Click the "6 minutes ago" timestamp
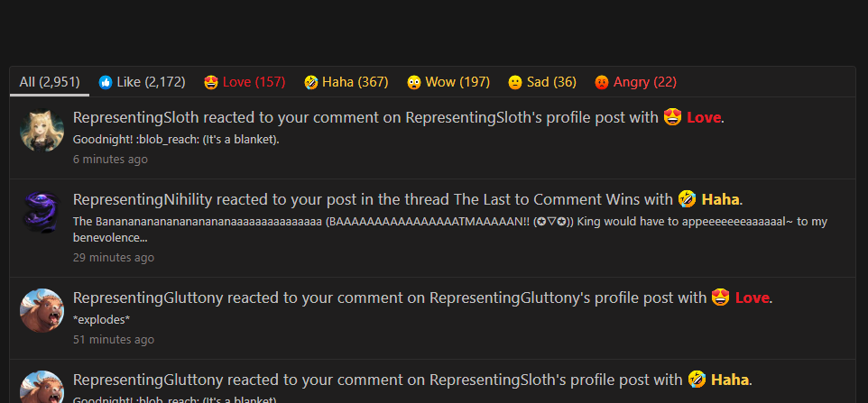Viewport: 868px width, 403px height. tap(110, 160)
